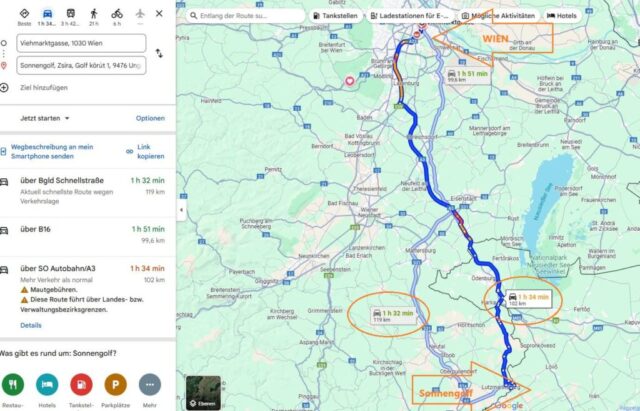Click the Ziel hinzufügen plus icon
640x411 pixels.
(x=4, y=88)
